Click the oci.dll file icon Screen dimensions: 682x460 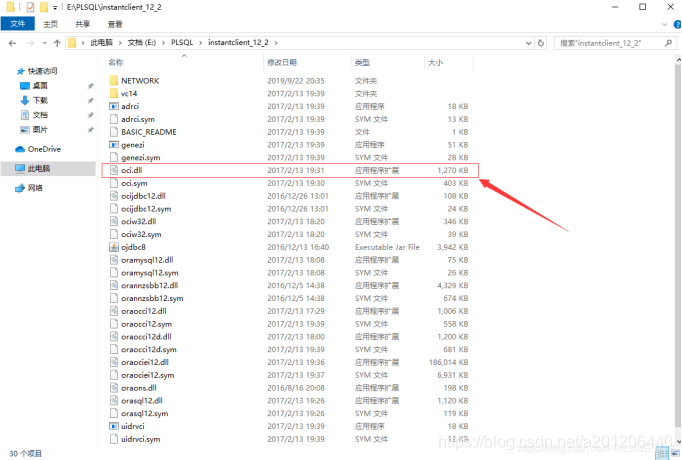click(114, 170)
